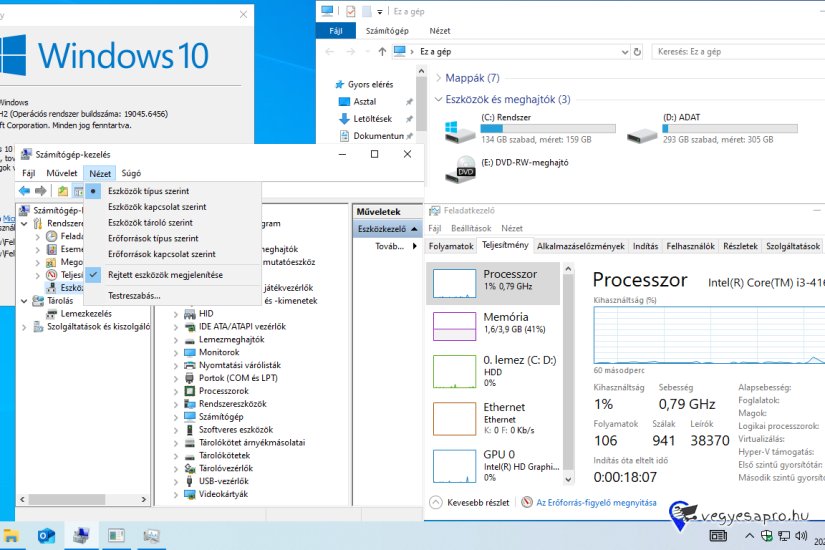Expand the Mappák (7) group
This screenshot has width=825, height=550.
(x=438, y=78)
